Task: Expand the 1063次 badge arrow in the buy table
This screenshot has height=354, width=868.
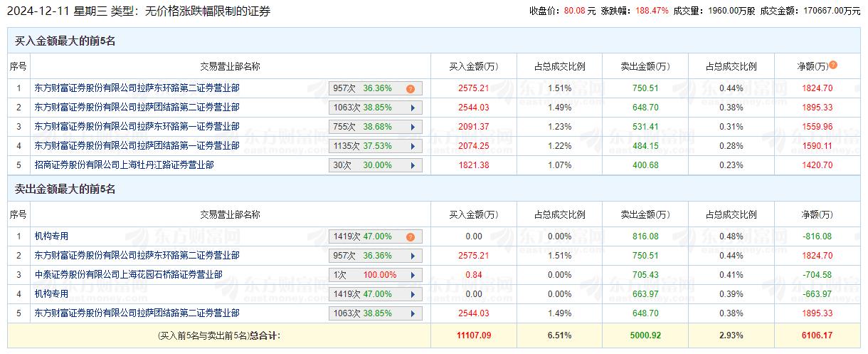Action: pos(412,108)
